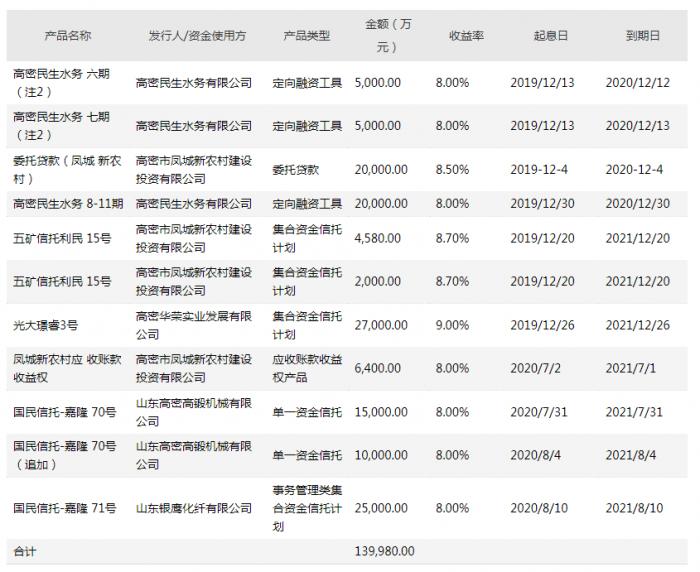
Task: Click issuer 高密华荣实业发展有限公司
Action: point(194,325)
